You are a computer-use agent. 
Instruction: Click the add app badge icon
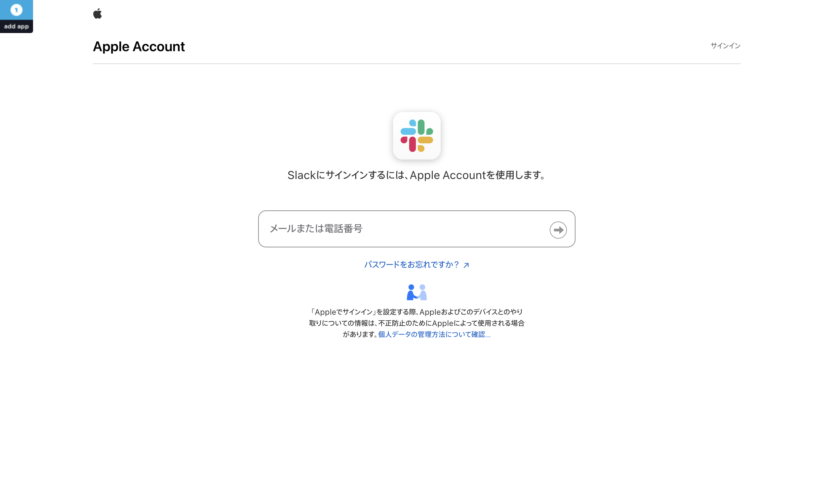(16, 16)
